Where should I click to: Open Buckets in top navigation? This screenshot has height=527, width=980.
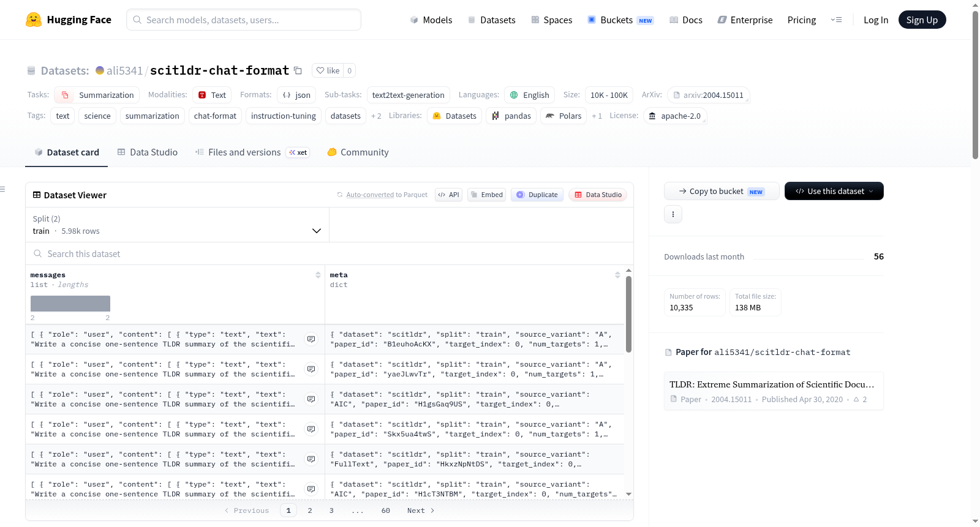(x=620, y=20)
